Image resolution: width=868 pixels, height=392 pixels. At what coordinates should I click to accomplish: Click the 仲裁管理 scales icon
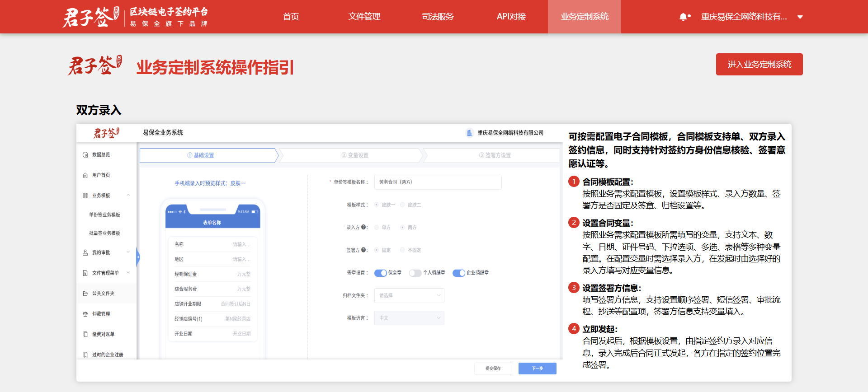pos(85,314)
